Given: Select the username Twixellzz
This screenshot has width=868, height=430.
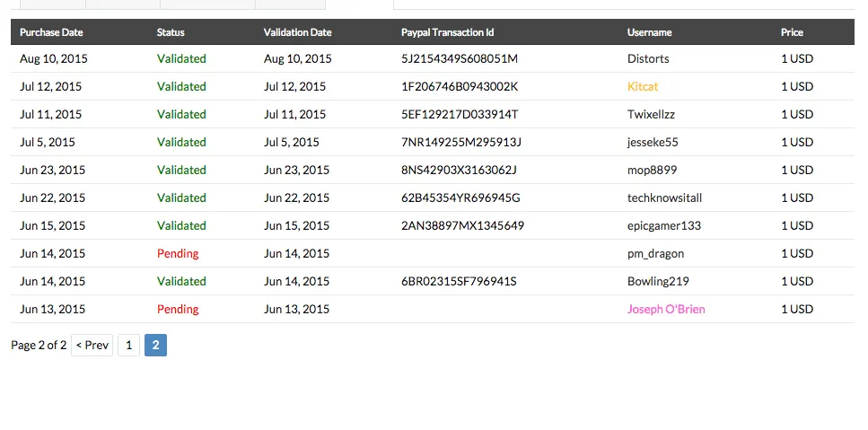Looking at the screenshot, I should [651, 114].
